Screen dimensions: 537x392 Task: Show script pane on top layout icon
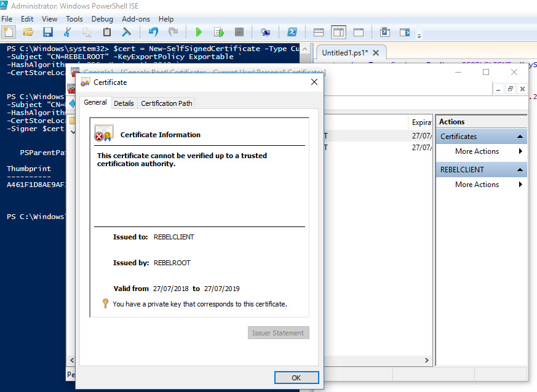pos(319,33)
